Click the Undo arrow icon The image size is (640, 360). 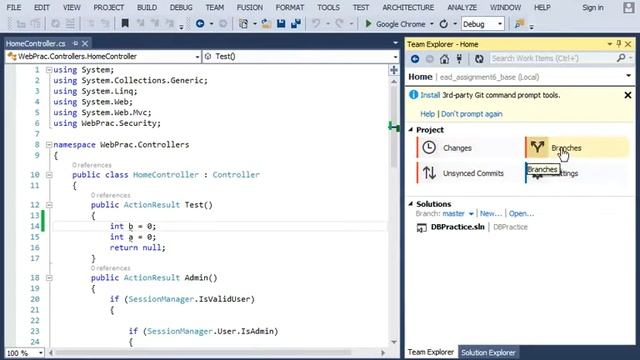(316, 24)
